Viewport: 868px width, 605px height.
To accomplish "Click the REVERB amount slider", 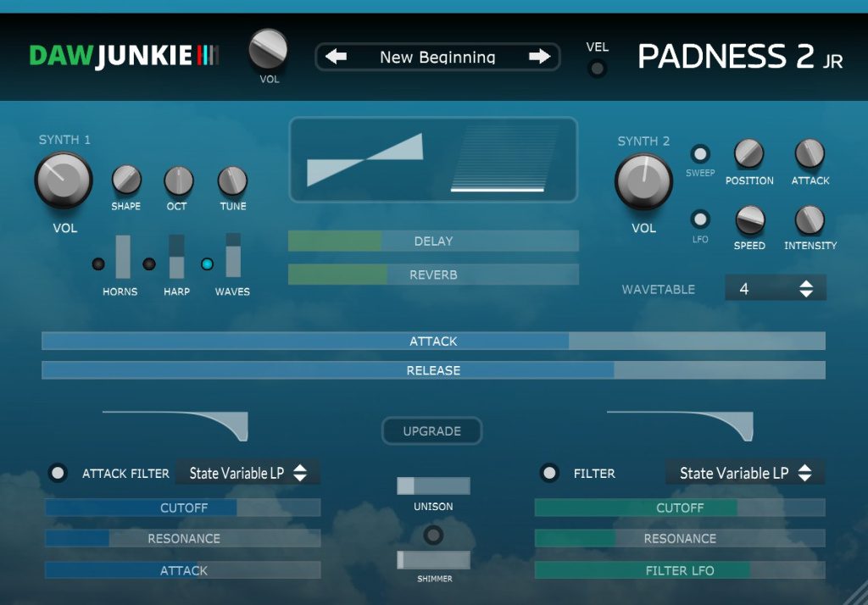I will point(433,275).
